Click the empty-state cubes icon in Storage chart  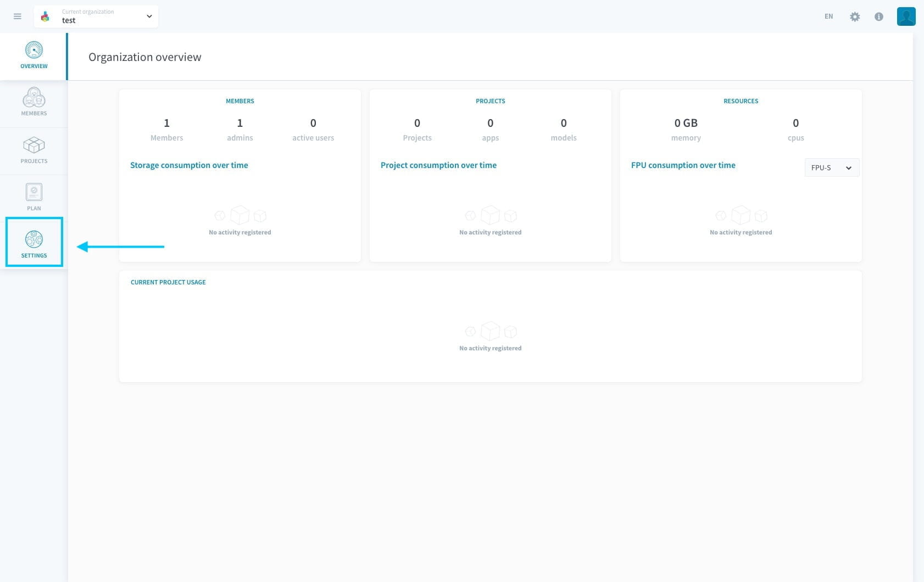[x=240, y=215]
